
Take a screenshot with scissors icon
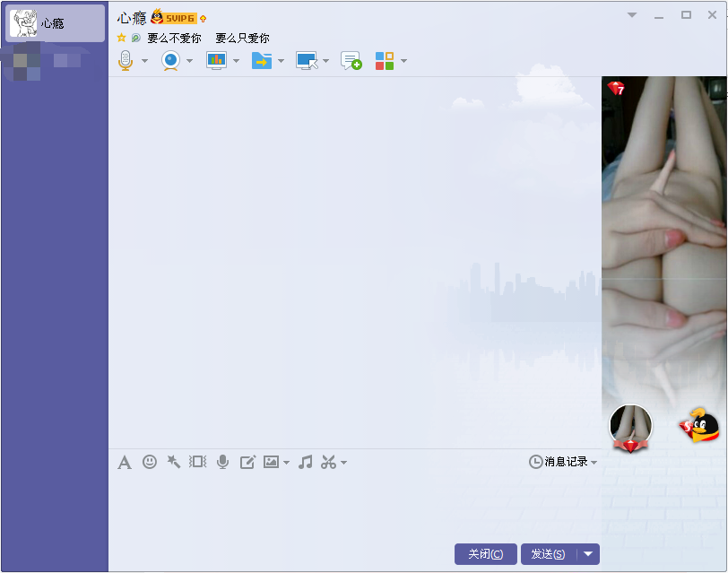(329, 462)
